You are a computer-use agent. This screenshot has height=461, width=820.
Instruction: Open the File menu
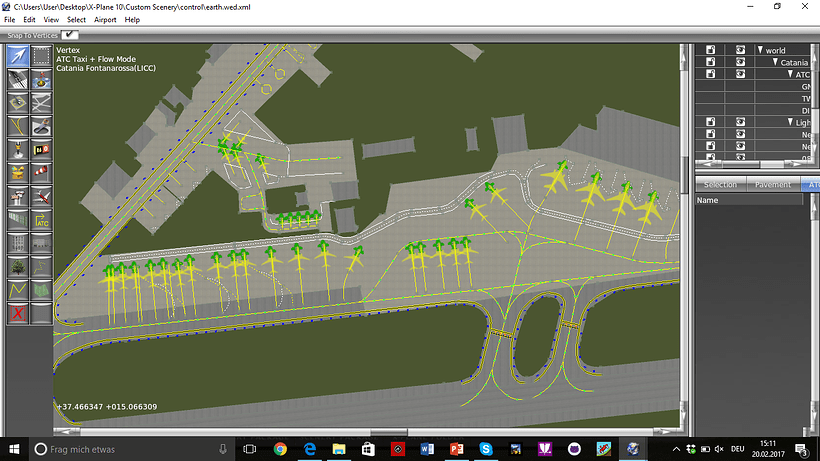point(9,20)
